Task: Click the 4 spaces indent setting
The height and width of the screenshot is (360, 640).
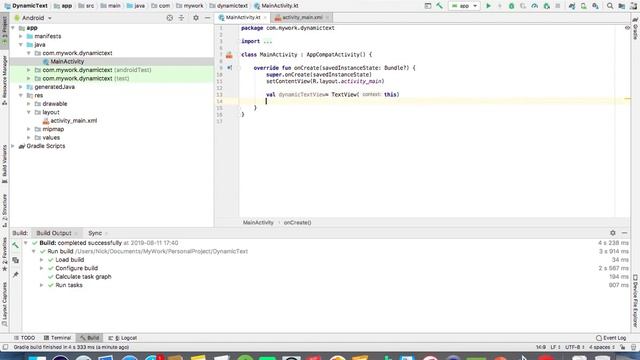Action: coord(601,347)
